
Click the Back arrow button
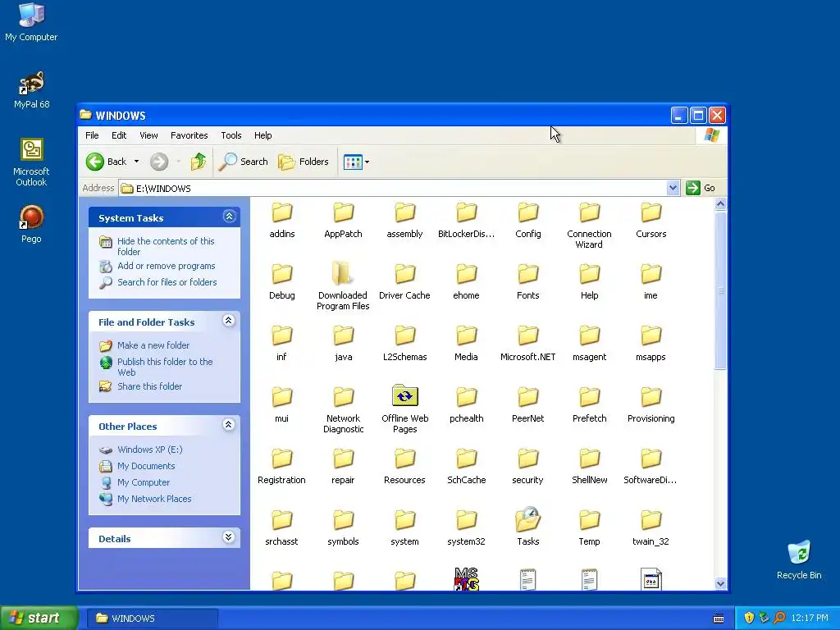pyautogui.click(x=107, y=162)
